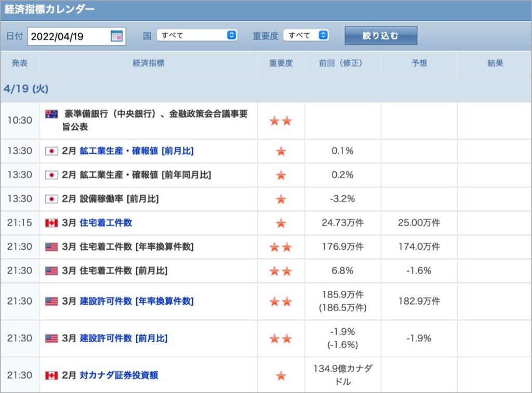Screen dimensions: 532x393
Task: Open the 国 country dropdown
Action: [196, 35]
